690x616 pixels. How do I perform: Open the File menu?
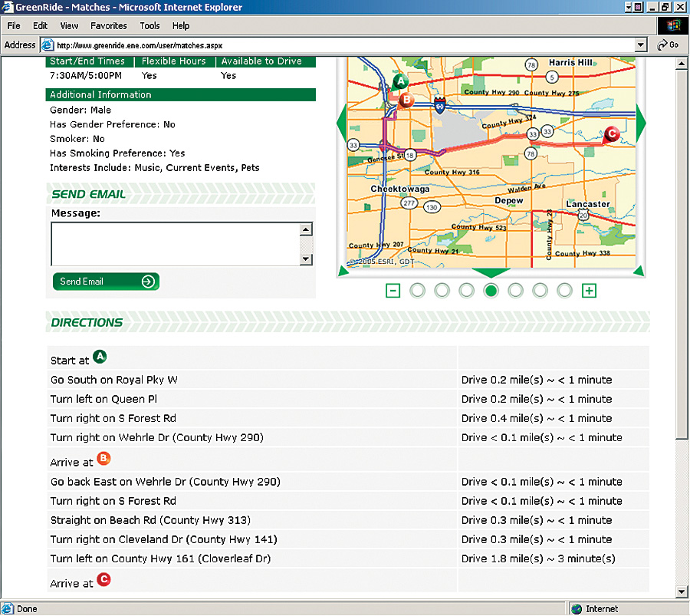[x=14, y=25]
